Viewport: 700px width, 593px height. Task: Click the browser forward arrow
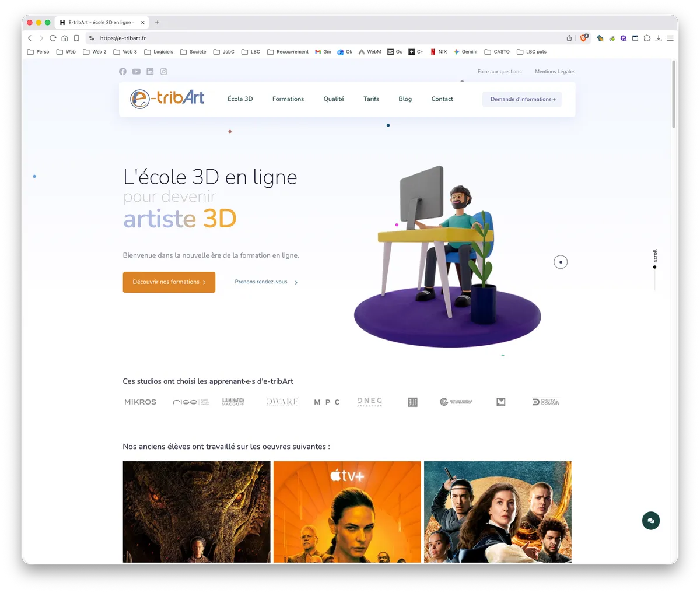(41, 38)
